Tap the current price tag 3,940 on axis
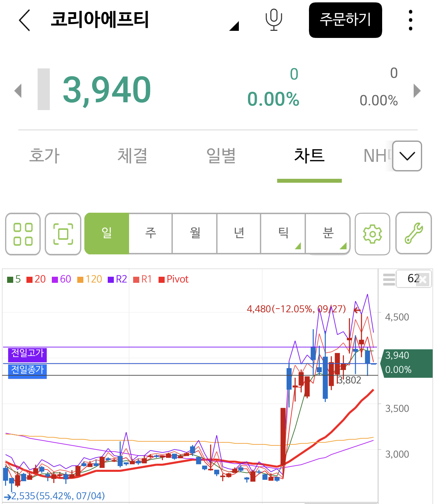The height and width of the screenshot is (504, 435). click(x=407, y=363)
